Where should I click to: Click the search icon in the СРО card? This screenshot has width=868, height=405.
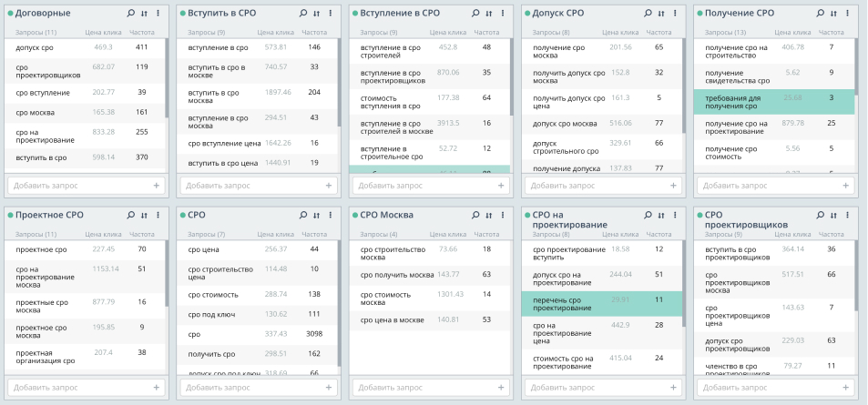(303, 215)
